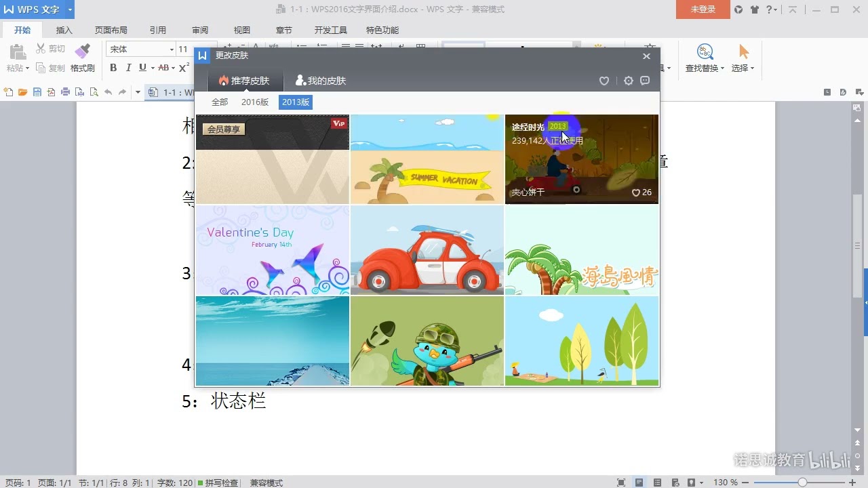Click the feedback chat icon in skin dialog

(x=646, y=81)
